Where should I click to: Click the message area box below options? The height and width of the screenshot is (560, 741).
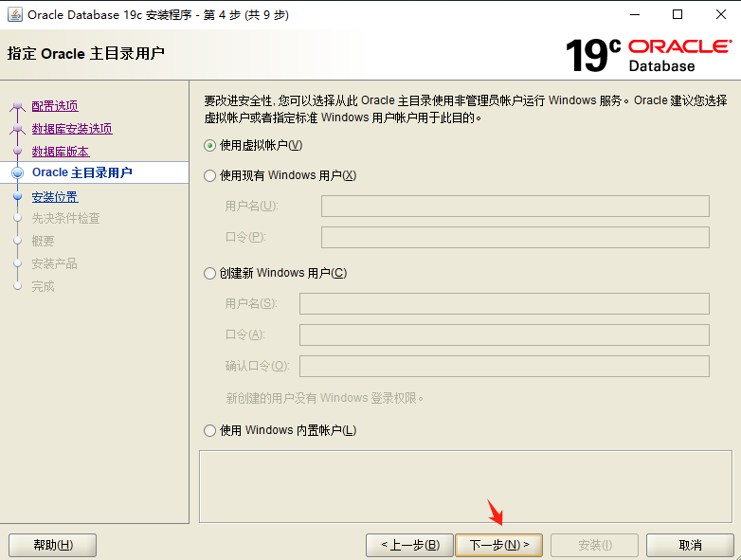click(x=465, y=486)
